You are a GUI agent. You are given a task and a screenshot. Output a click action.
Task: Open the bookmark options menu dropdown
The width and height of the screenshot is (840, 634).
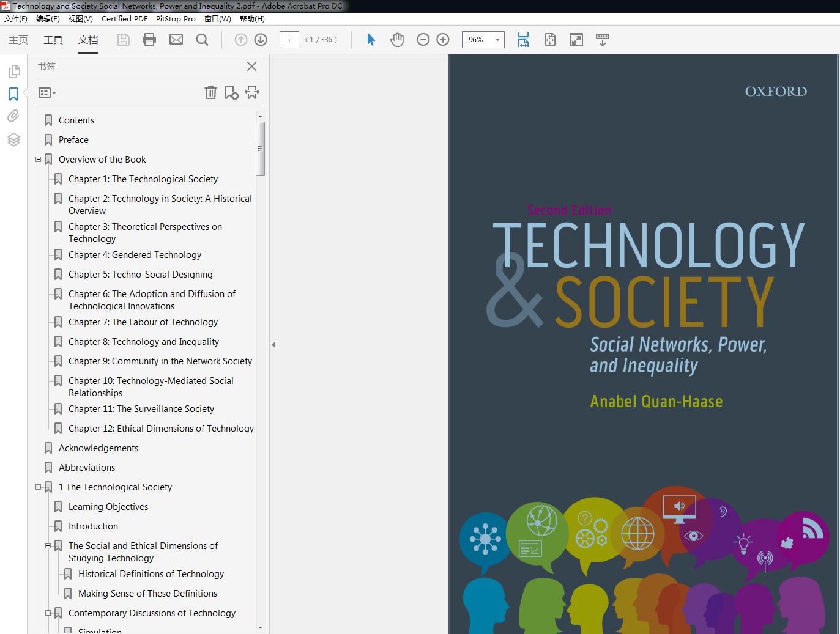click(x=47, y=93)
